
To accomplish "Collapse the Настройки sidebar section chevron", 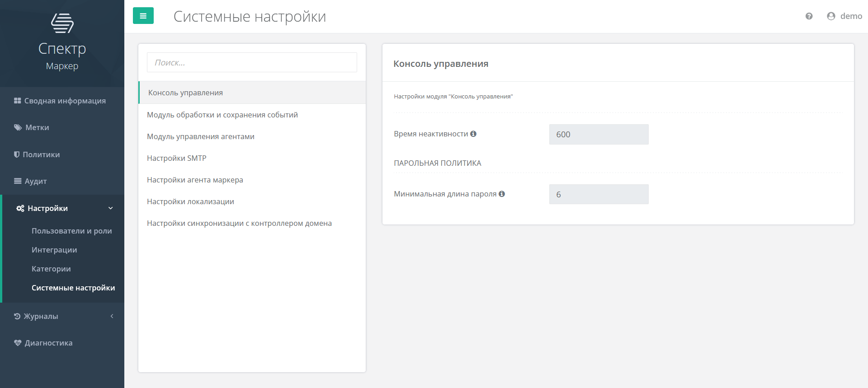I will 111,208.
